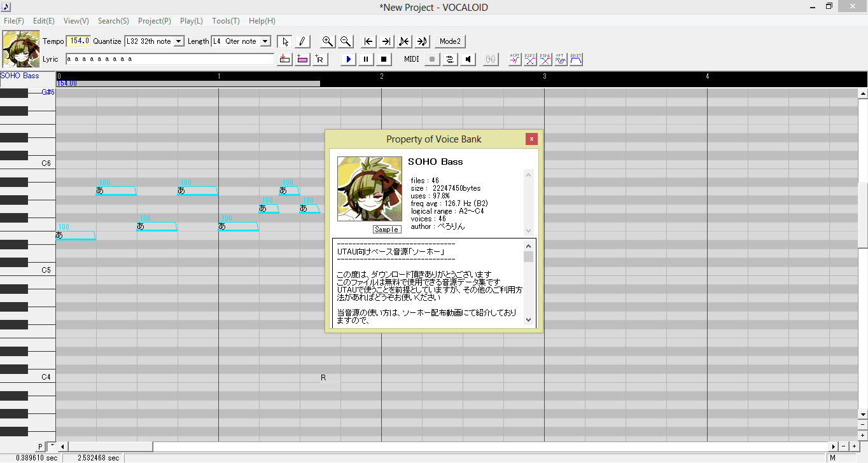The height and width of the screenshot is (463, 868).
Task: Jump to end with right-bar arrow icon
Action: (386, 41)
